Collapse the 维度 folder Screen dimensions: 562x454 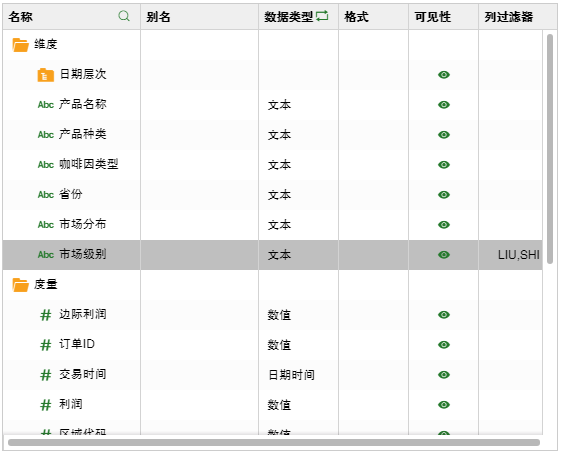click(x=20, y=45)
